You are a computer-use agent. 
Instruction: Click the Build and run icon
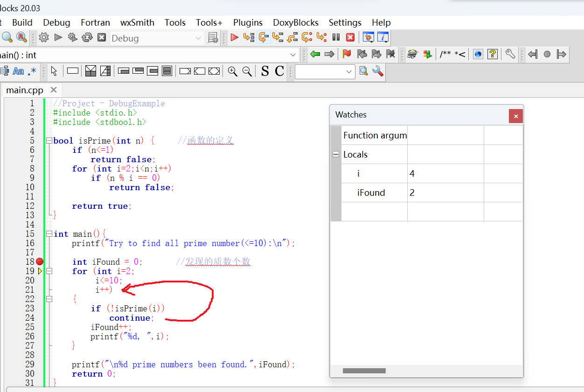pyautogui.click(x=73, y=38)
